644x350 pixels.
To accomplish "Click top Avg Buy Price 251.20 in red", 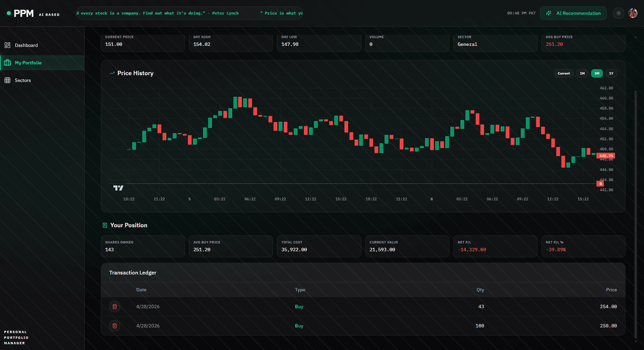I will 554,44.
